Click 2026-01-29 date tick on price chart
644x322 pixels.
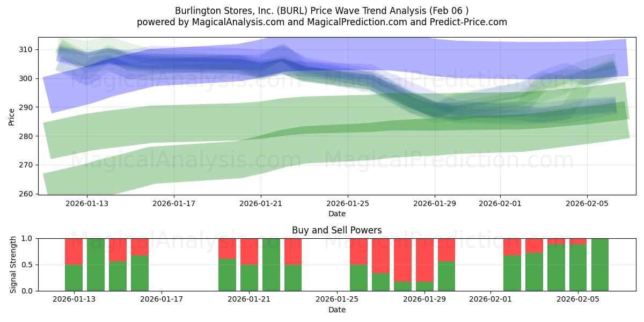click(x=435, y=203)
